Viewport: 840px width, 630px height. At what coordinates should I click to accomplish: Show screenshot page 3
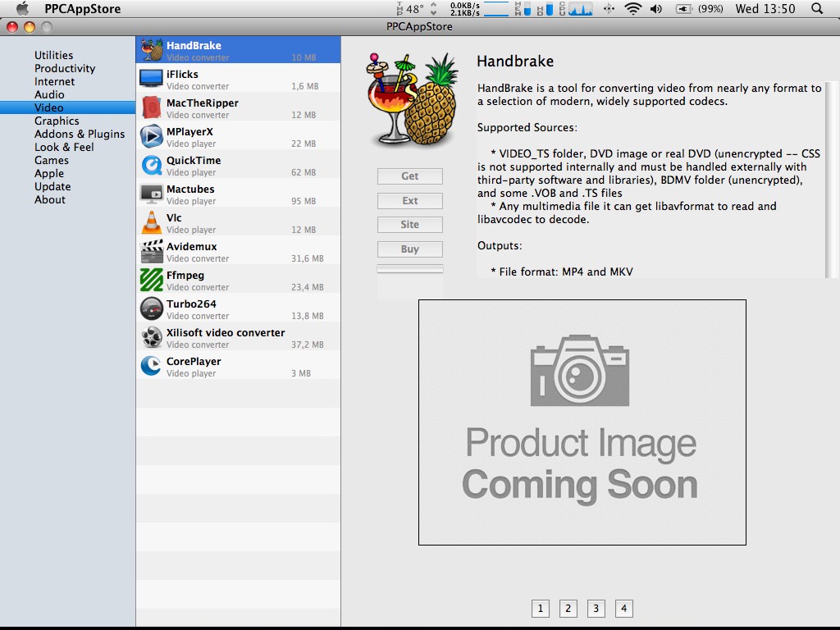click(596, 609)
